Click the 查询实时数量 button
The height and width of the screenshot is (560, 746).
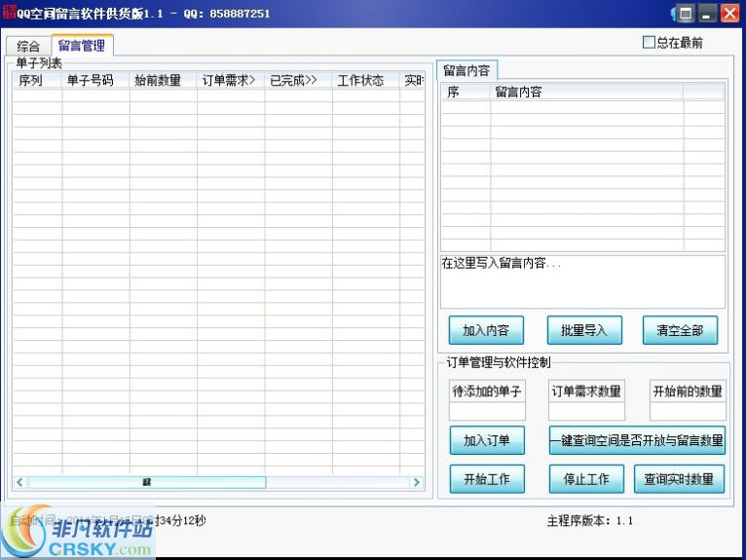click(x=679, y=478)
